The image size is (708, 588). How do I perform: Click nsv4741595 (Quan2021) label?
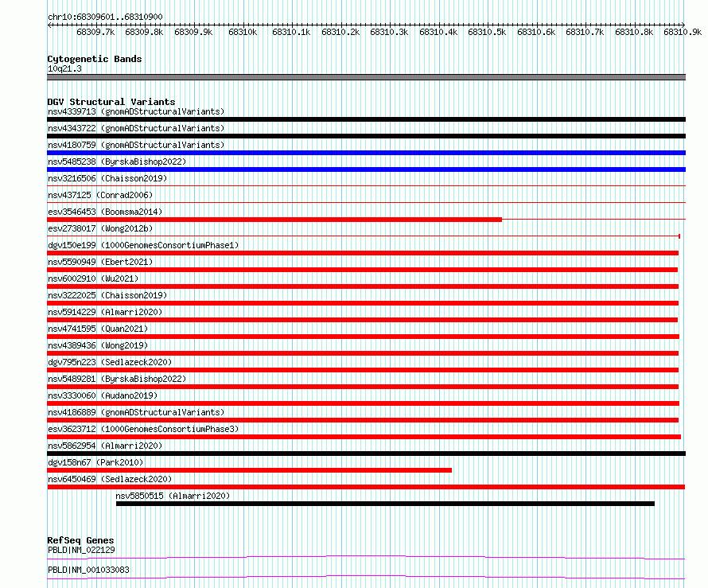pos(98,329)
